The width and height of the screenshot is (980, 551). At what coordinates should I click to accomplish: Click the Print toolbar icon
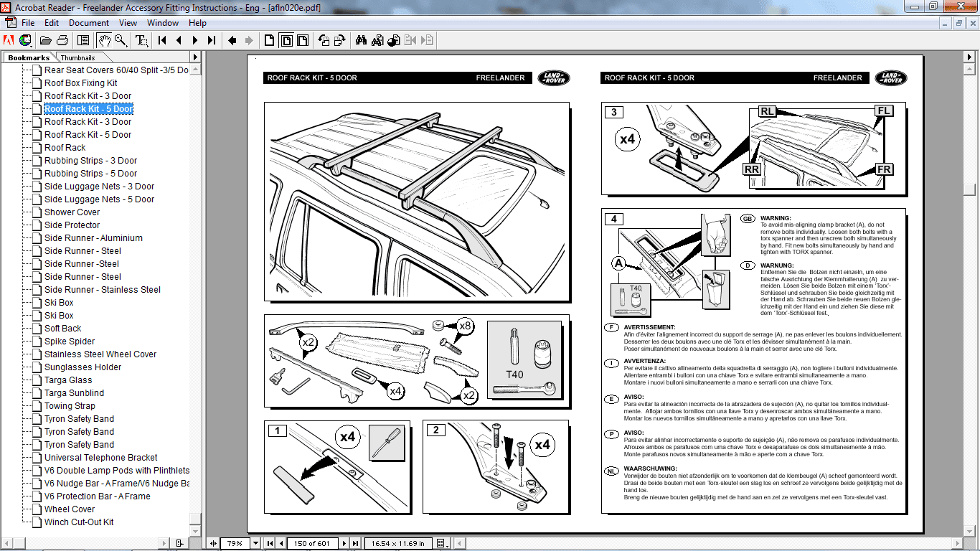tap(62, 40)
